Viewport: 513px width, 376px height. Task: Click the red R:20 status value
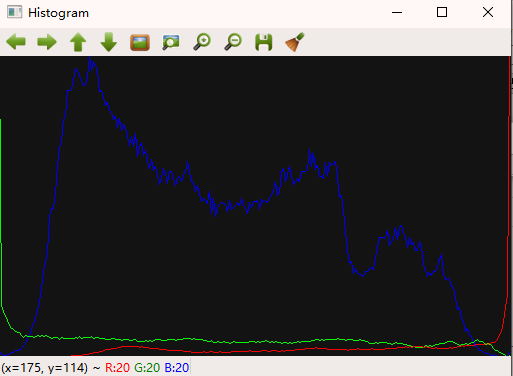(117, 368)
